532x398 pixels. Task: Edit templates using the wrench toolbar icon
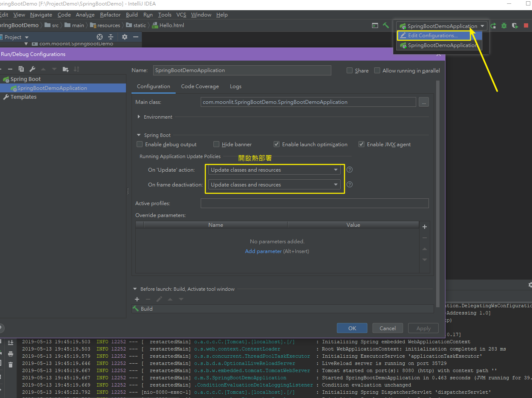click(x=32, y=69)
